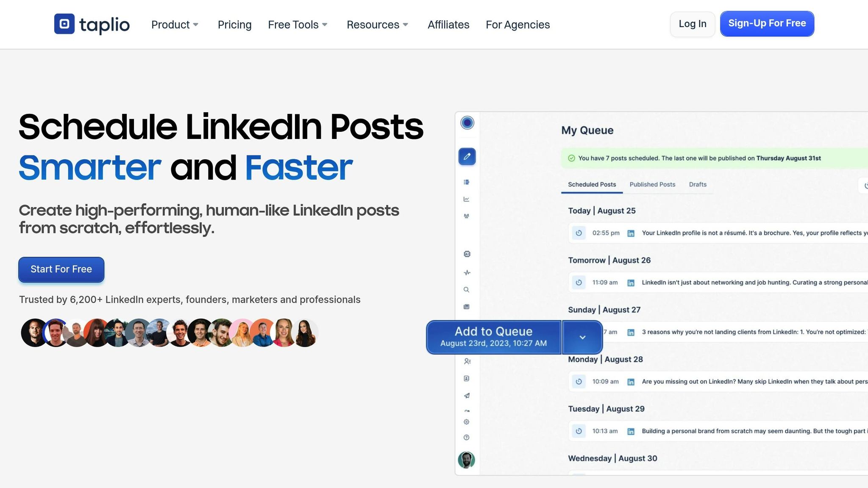The image size is (868, 488).
Task: Expand the Free Tools dropdown menu
Action: pyautogui.click(x=298, y=25)
